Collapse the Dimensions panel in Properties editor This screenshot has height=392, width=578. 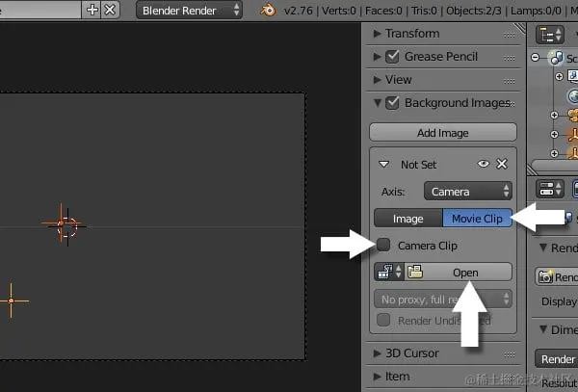coord(543,329)
